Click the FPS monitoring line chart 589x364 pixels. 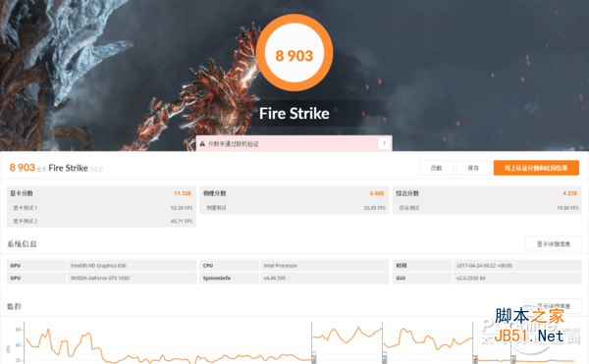[x=298, y=342]
